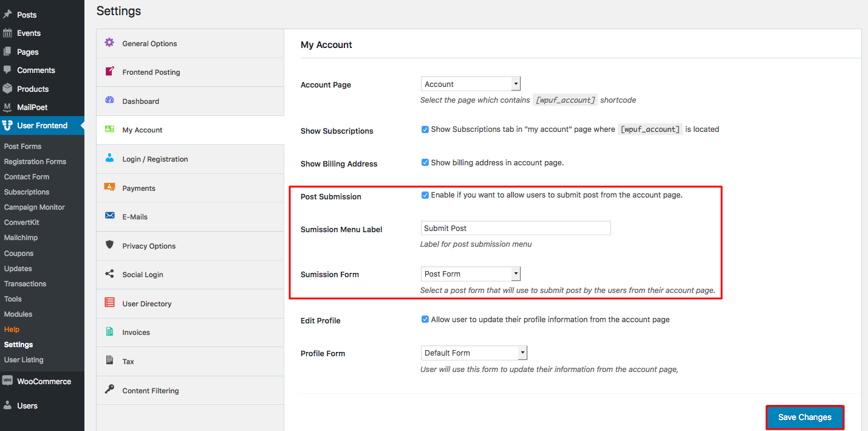Click the Dashboard gauge icon
The image size is (868, 431).
tap(109, 100)
